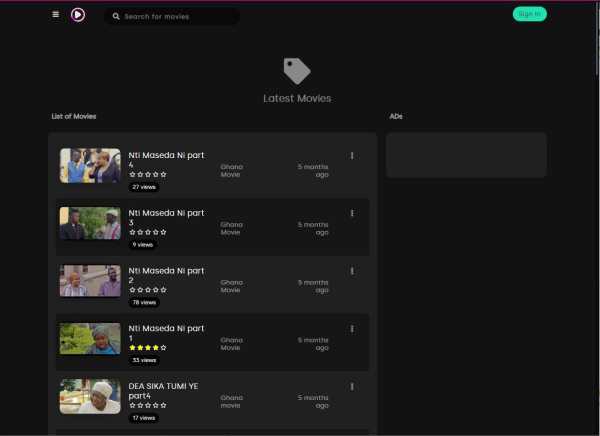Click the star rating of DEA SIKA TUMI YE part4
This screenshot has height=436, width=600.
[148, 405]
